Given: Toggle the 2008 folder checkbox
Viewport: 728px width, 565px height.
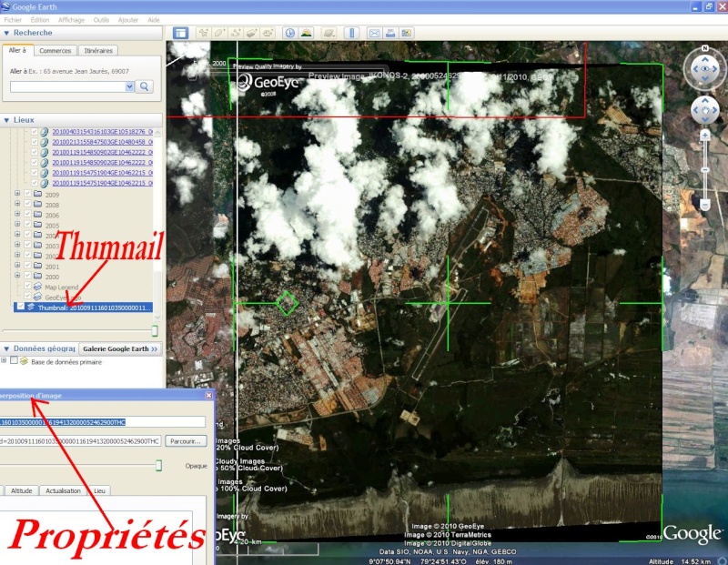Looking at the screenshot, I should click(27, 205).
